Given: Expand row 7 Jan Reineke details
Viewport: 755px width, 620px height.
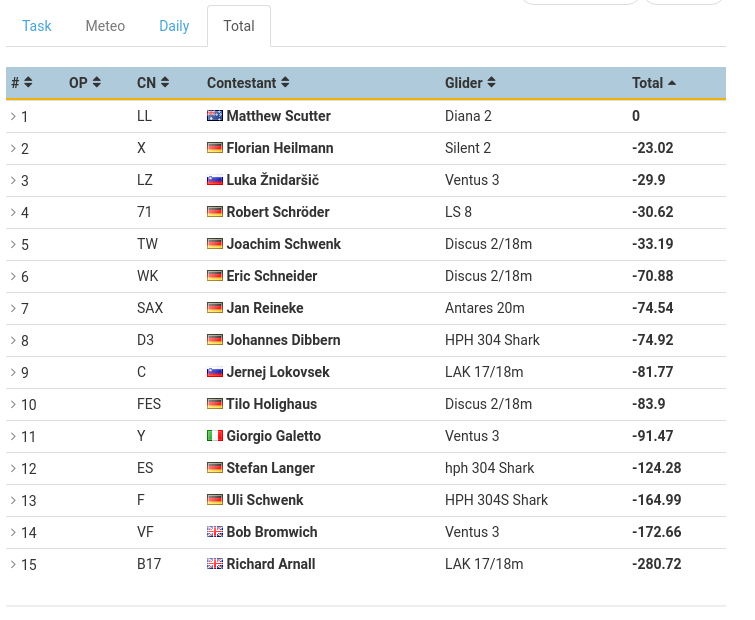Looking at the screenshot, I should 13,308.
